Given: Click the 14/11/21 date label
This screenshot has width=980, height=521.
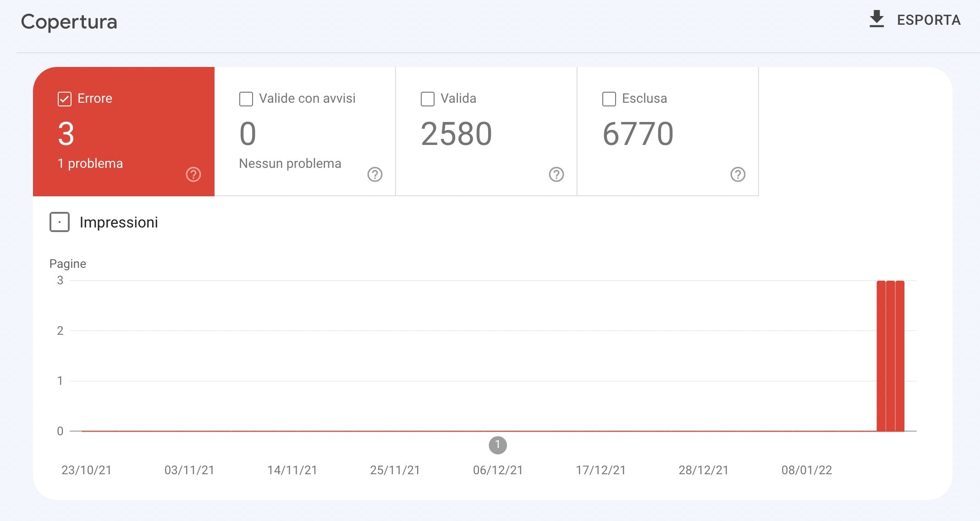Looking at the screenshot, I should [x=292, y=470].
